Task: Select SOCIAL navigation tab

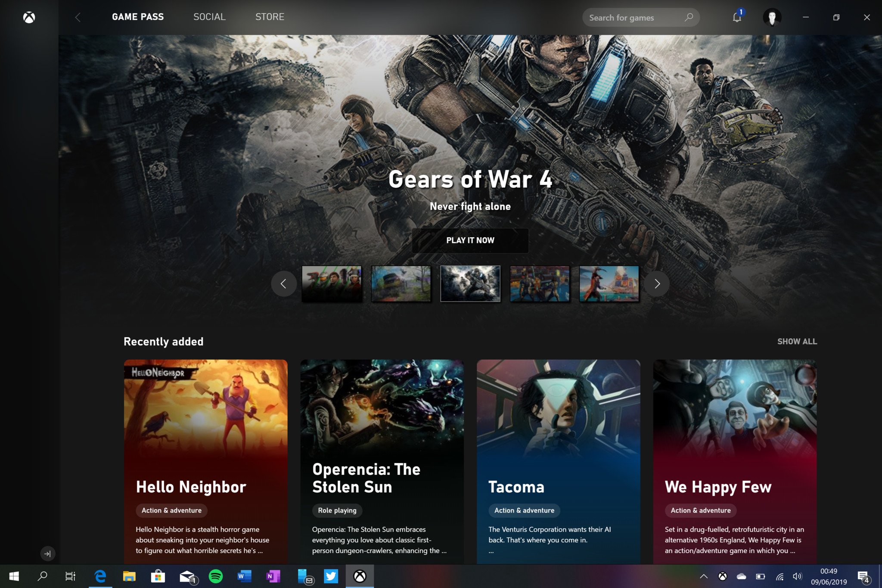Action: click(x=208, y=16)
